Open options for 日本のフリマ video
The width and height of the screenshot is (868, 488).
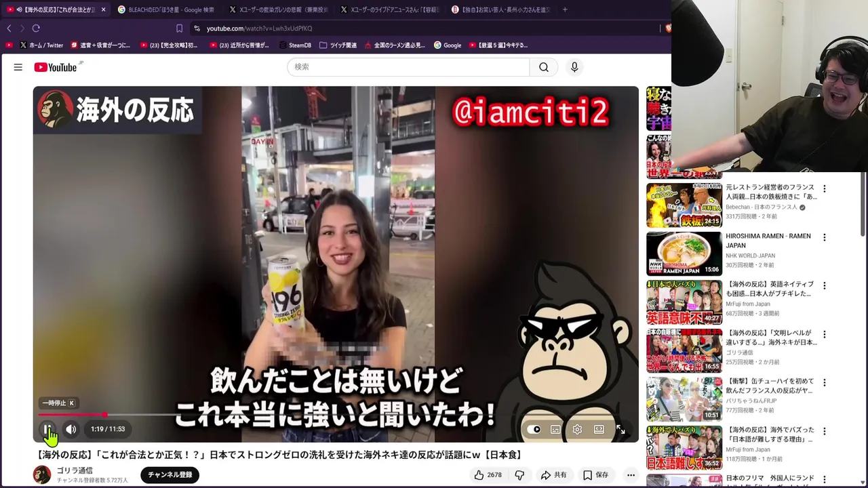825,480
